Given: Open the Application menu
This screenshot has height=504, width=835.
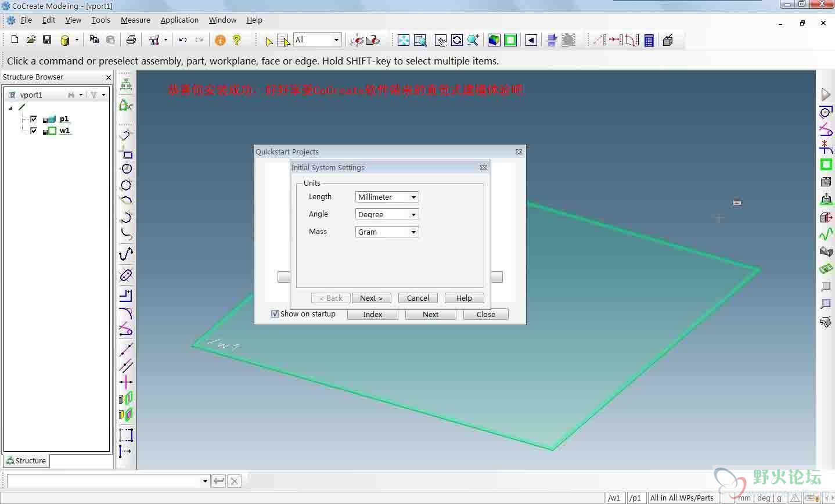Looking at the screenshot, I should [x=179, y=20].
